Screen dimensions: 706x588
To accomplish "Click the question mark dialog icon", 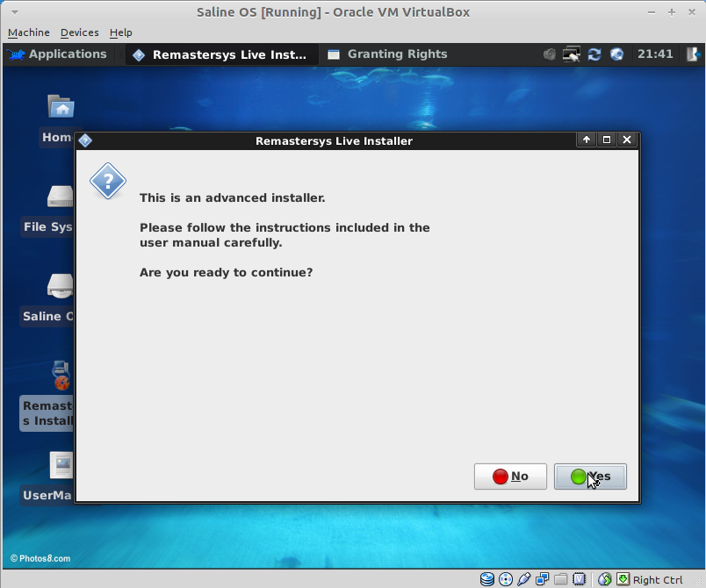I will click(x=108, y=182).
